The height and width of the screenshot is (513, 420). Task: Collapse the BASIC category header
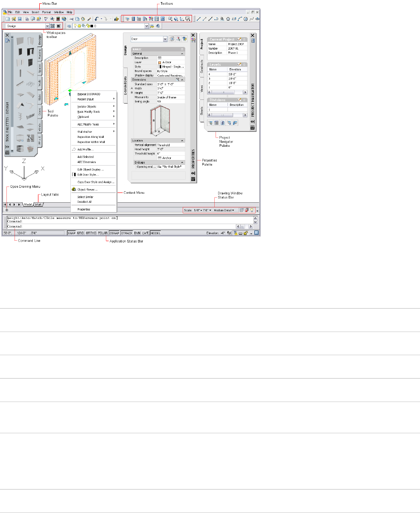[182, 50]
